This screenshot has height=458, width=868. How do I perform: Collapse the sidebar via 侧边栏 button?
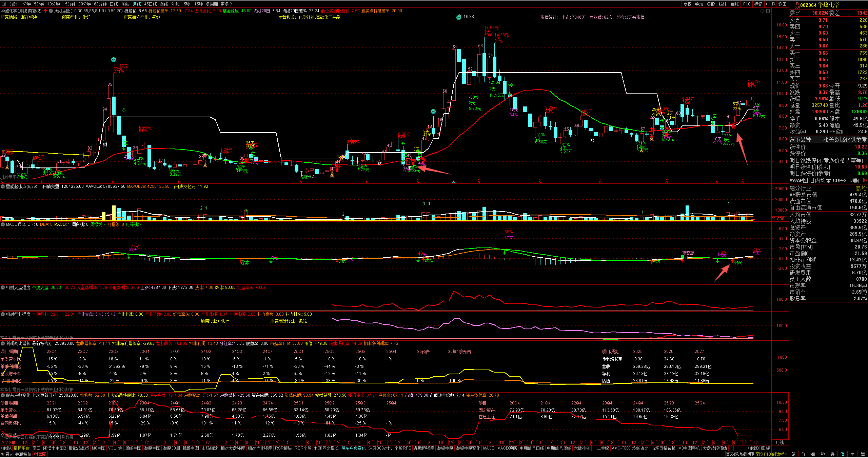(780, 454)
